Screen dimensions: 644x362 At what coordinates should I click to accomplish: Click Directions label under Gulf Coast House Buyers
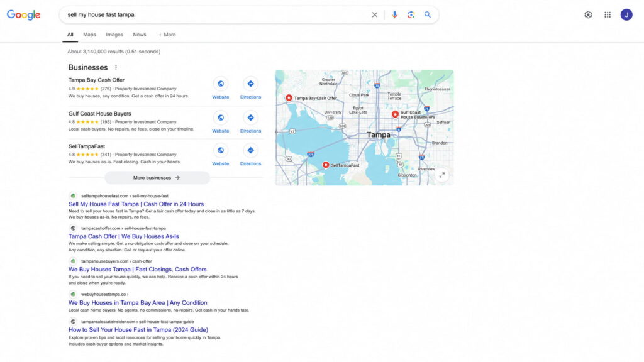tap(250, 131)
